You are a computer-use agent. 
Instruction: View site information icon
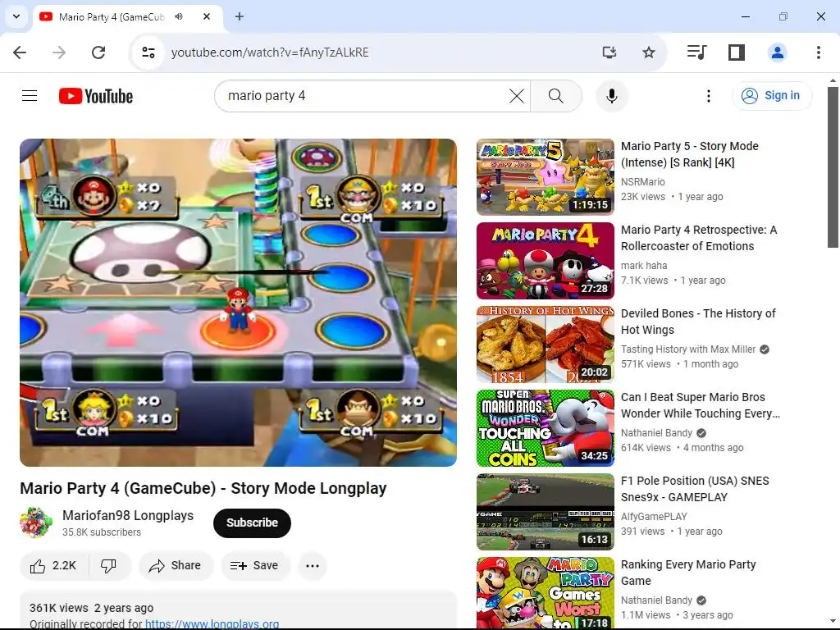coord(148,52)
